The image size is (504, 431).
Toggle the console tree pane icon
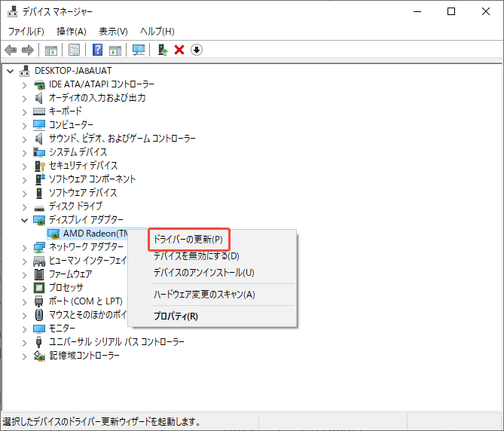50,50
